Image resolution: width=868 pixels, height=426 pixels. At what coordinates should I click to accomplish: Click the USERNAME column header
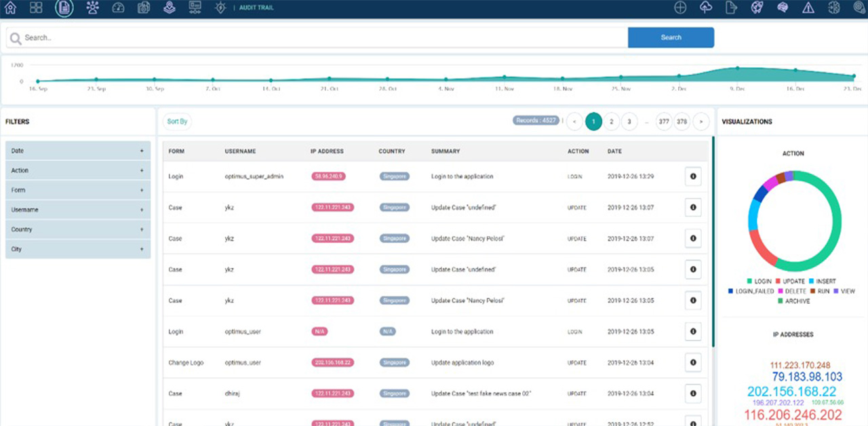point(240,151)
